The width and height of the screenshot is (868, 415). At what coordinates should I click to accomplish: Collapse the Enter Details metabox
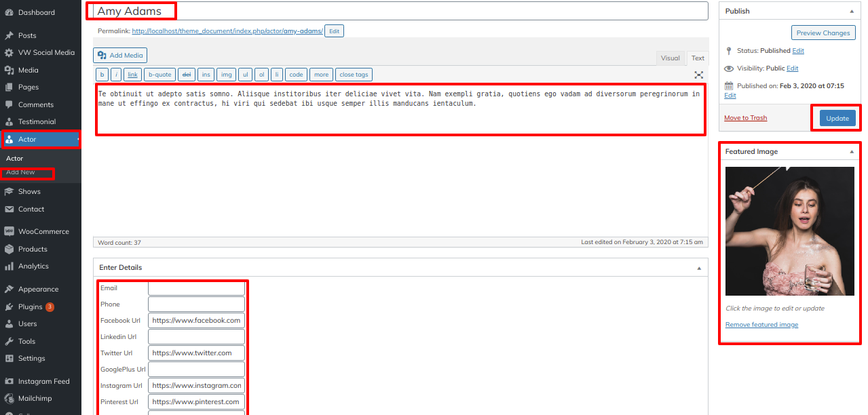click(x=699, y=268)
